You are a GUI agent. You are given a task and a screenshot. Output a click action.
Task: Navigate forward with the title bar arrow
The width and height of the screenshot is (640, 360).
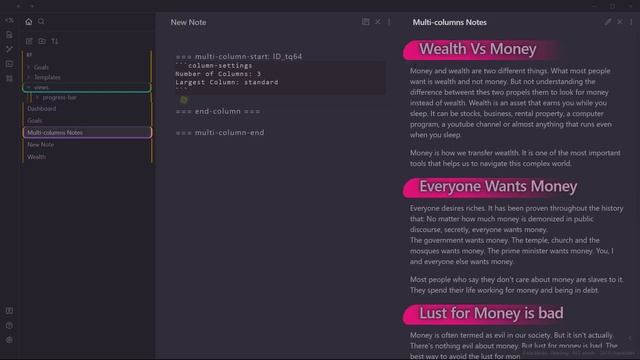[x=32, y=6]
